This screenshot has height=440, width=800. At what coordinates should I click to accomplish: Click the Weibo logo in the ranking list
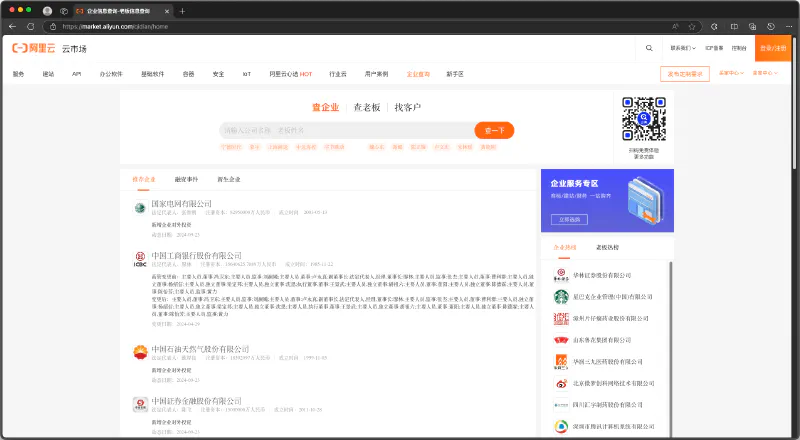coord(561,383)
